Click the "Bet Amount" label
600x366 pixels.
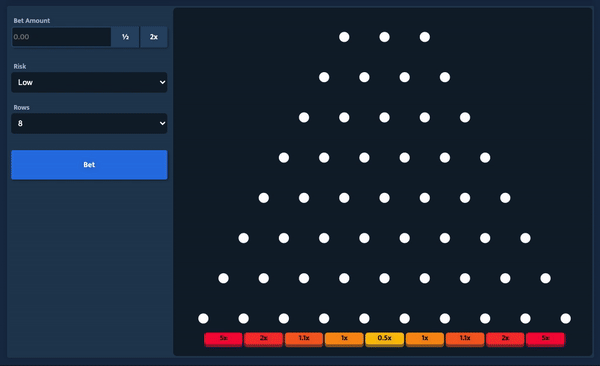coord(32,21)
